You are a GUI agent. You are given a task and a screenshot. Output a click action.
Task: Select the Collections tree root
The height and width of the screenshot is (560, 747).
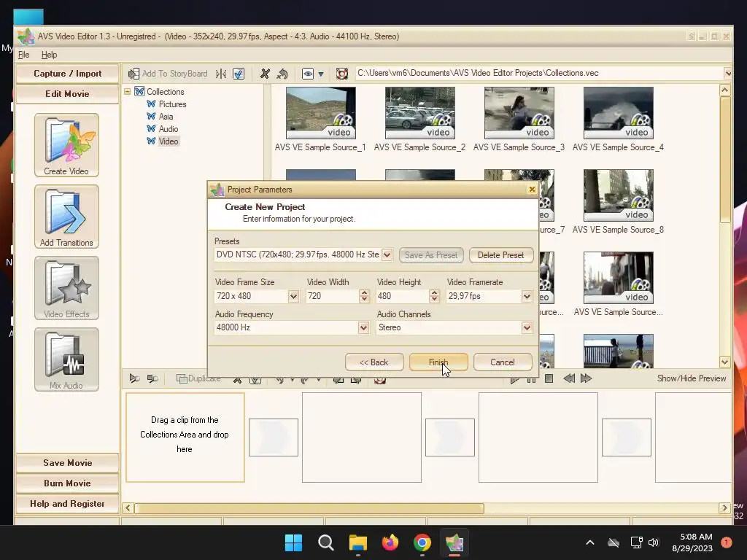165,91
